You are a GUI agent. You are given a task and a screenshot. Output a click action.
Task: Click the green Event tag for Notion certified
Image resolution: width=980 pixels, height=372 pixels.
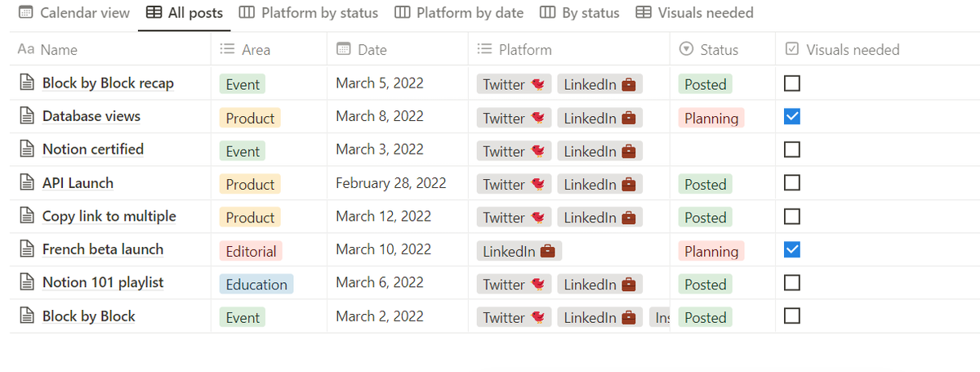pos(243,151)
